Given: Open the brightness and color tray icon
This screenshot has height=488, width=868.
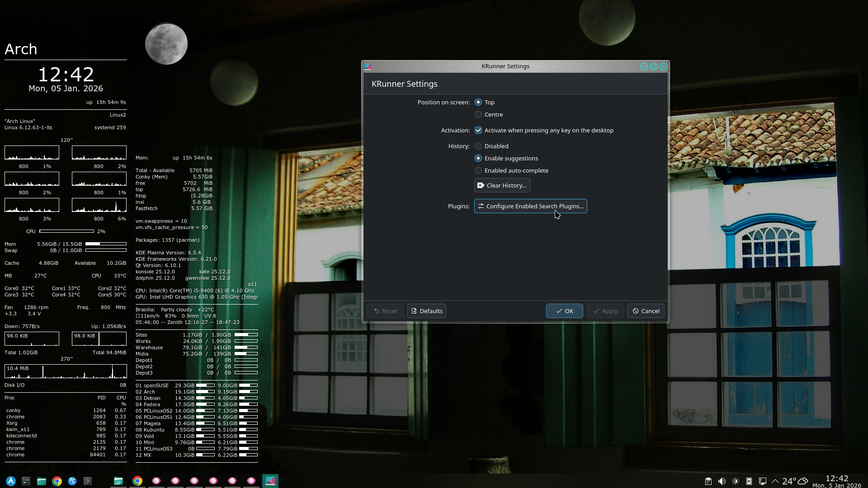Looking at the screenshot, I should pos(736,481).
